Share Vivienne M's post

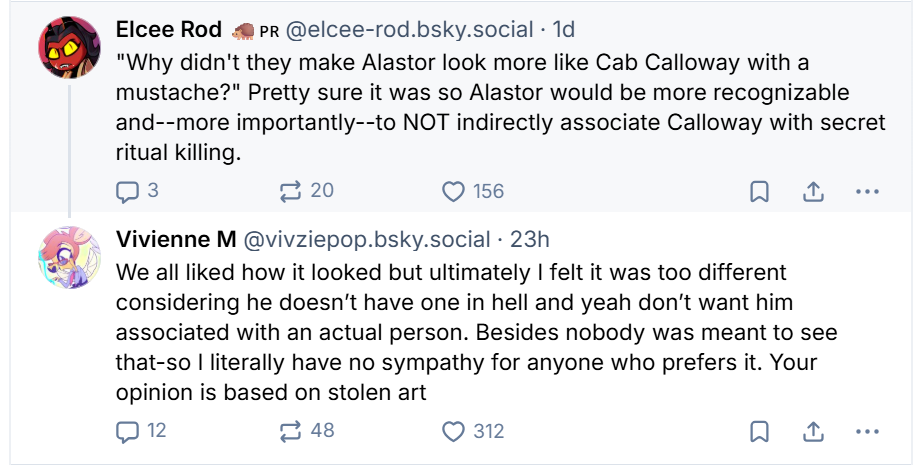point(813,433)
